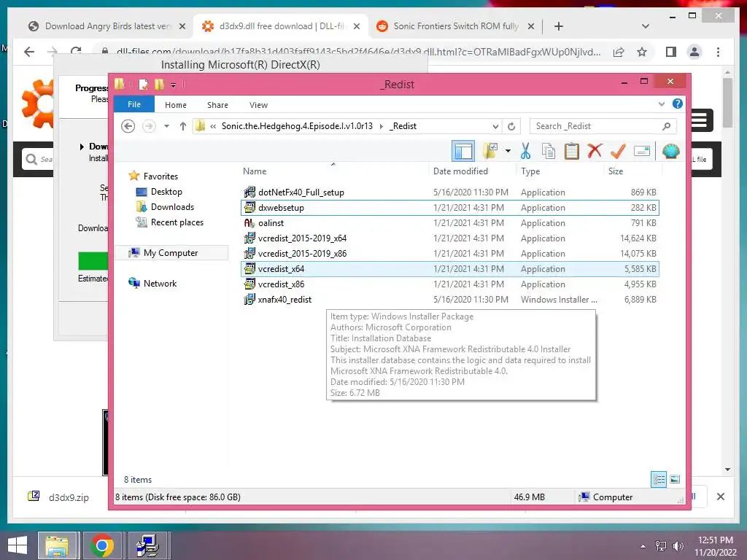Click the volume speaker tray icon
Image resolution: width=747 pixels, height=560 pixels.
[678, 546]
